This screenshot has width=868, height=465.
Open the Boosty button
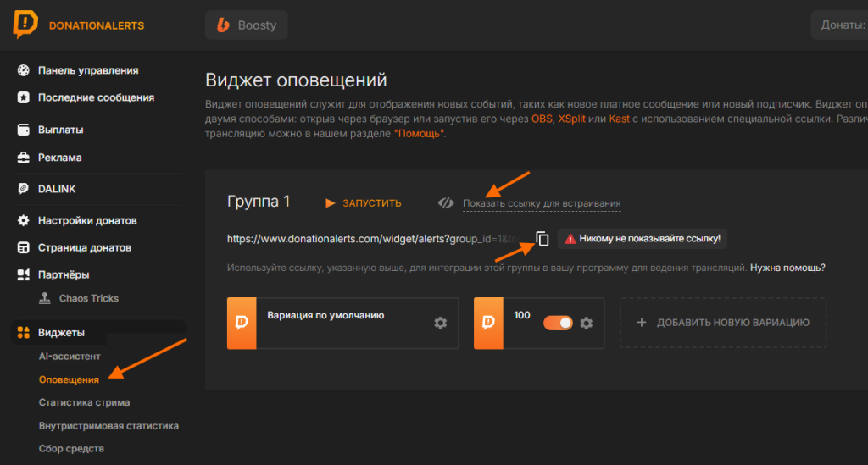point(247,25)
